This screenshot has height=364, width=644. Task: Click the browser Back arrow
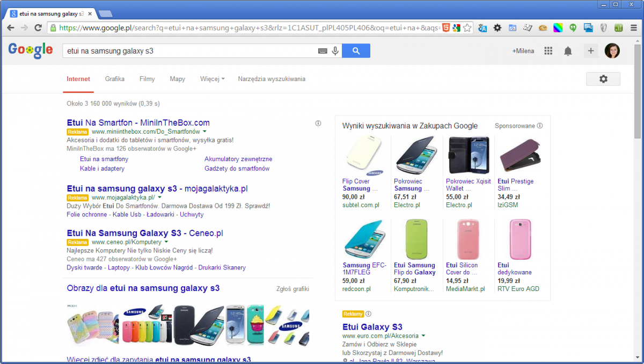coord(11,27)
